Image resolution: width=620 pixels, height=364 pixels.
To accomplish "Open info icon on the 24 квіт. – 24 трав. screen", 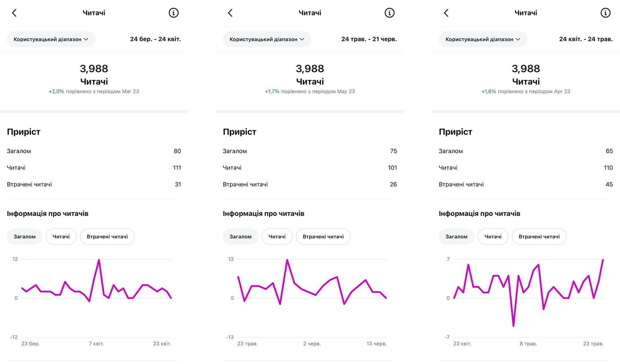I will (605, 13).
